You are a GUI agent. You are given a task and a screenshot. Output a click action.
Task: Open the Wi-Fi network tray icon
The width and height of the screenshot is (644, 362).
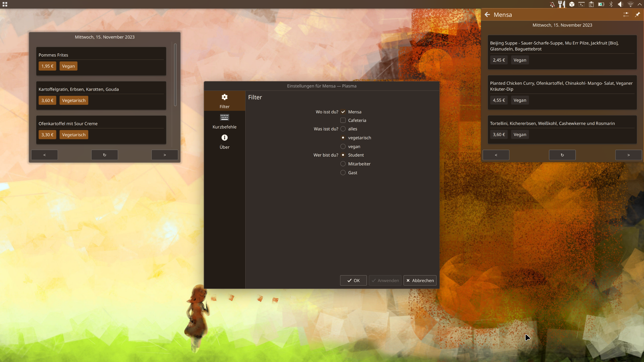[x=630, y=4]
